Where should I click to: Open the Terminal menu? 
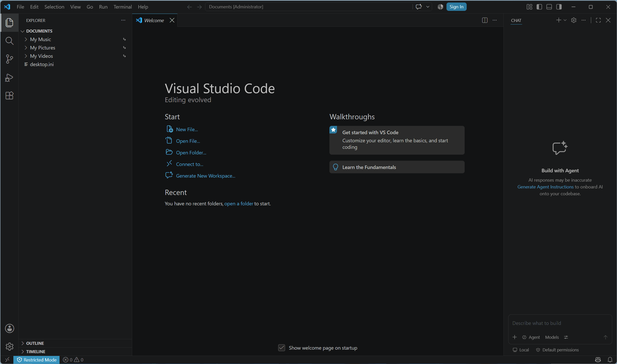point(123,7)
